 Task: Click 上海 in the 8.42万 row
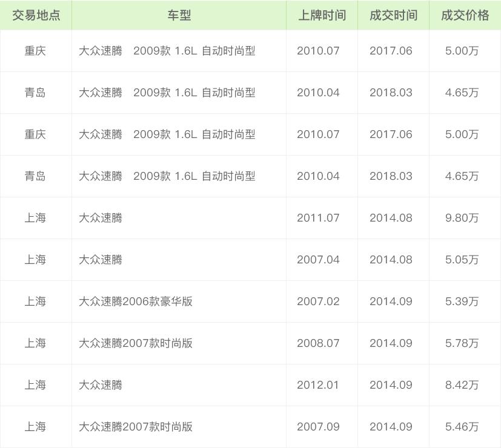(35, 385)
